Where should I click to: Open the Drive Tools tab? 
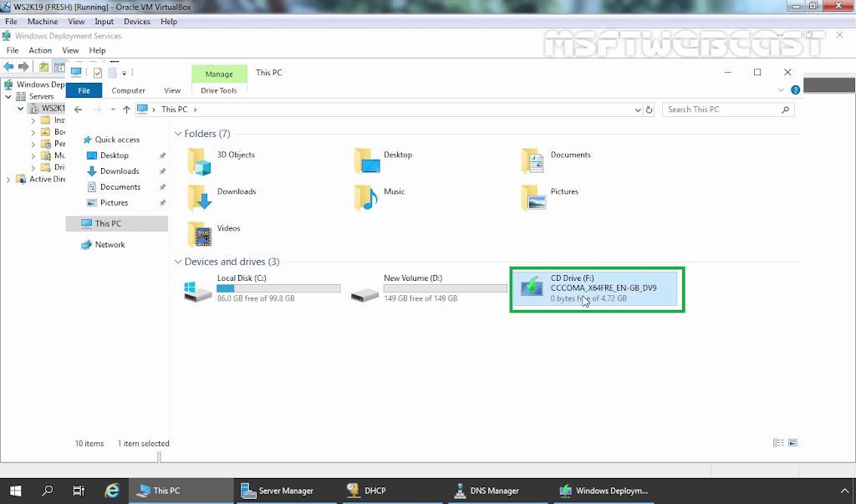coord(219,90)
